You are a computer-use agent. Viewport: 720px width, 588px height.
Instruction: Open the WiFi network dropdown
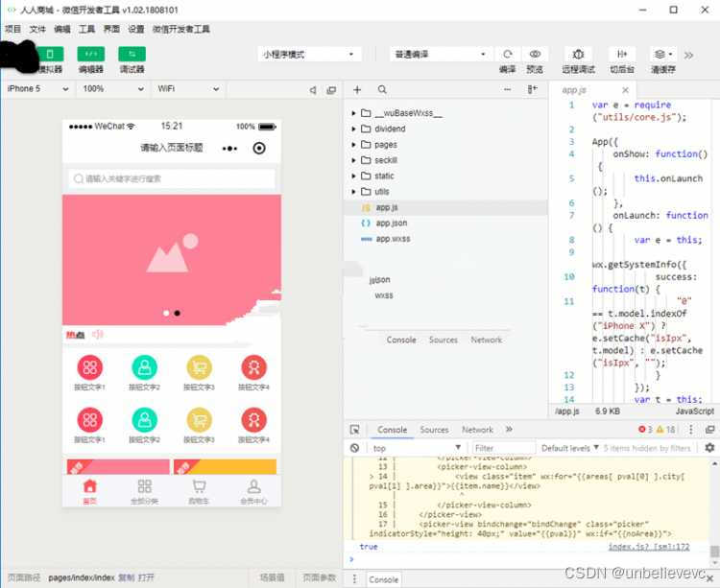(188, 89)
